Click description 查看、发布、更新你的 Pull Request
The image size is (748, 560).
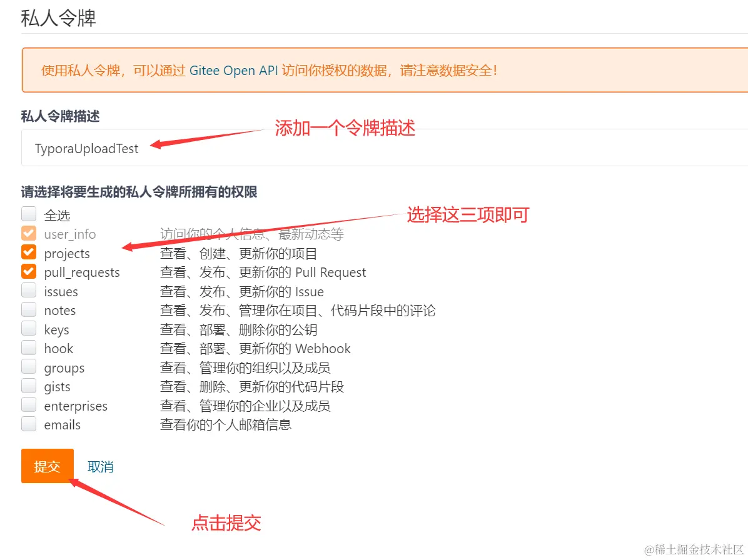click(263, 272)
